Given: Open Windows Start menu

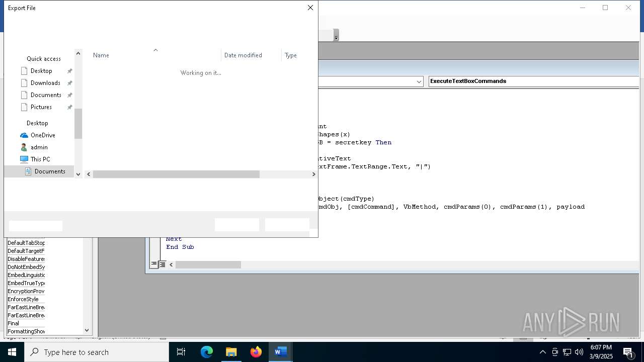Looking at the screenshot, I should click(x=12, y=352).
